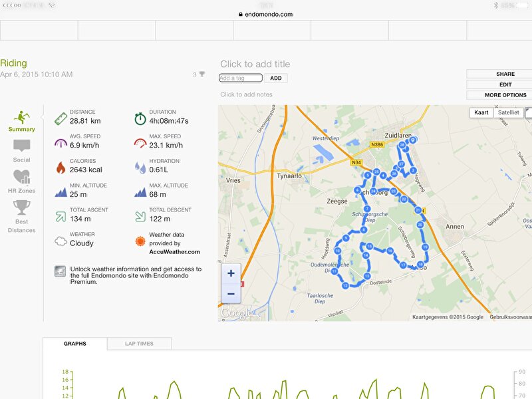Click the route start pin marker
Screen dimensions: 532x399
[x=413, y=140]
